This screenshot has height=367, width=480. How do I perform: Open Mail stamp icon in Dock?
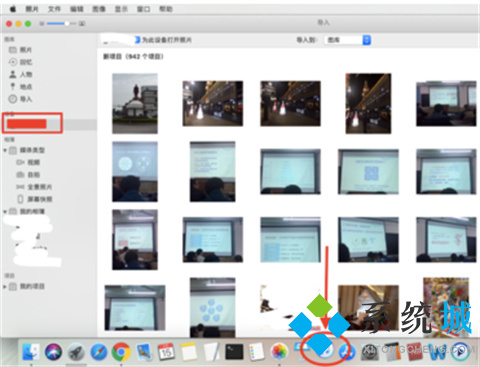(x=144, y=352)
